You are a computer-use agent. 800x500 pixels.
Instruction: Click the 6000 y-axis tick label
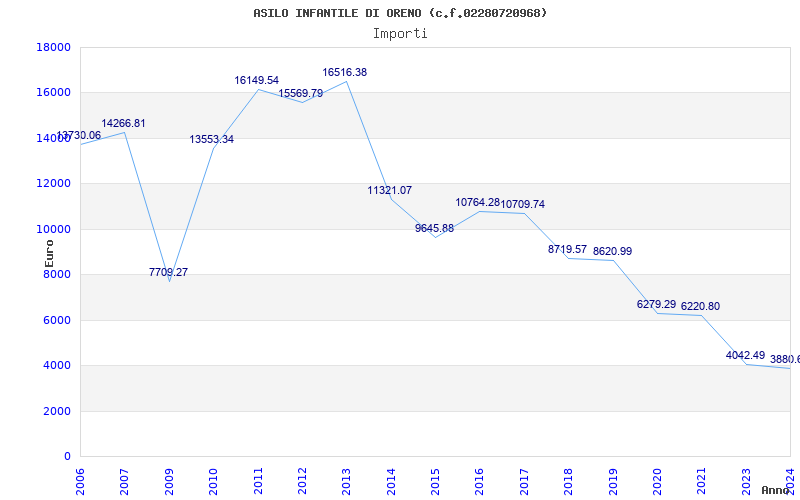coord(57,320)
